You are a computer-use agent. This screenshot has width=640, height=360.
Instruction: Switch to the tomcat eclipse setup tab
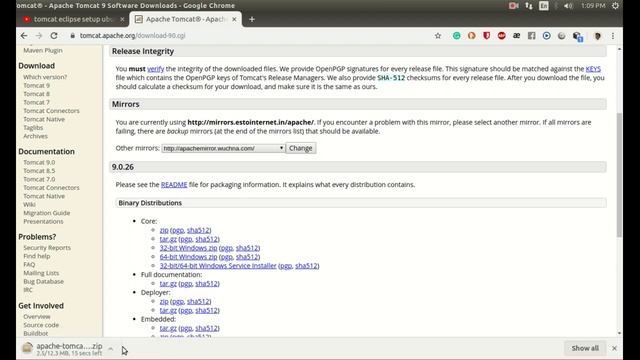tap(73, 19)
